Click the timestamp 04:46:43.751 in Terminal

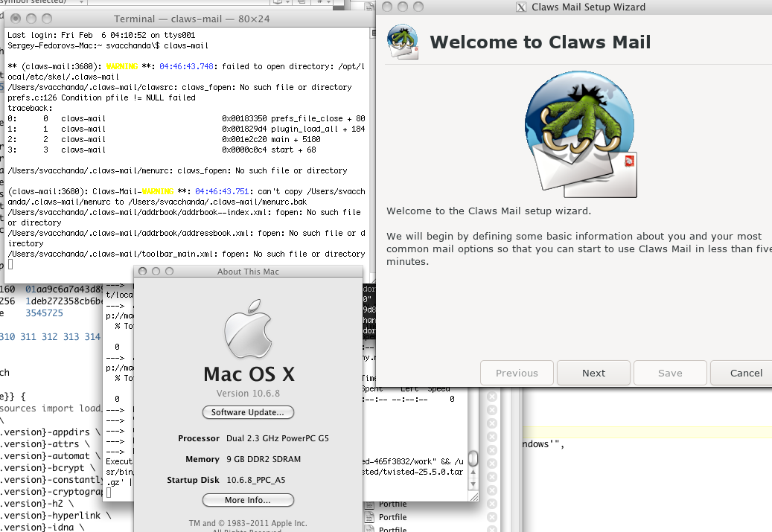pyautogui.click(x=222, y=191)
